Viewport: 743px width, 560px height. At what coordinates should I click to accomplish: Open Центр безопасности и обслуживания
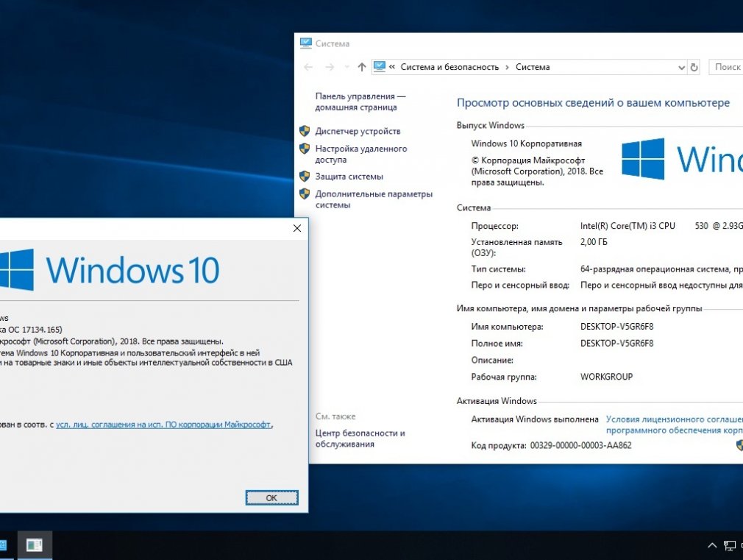[x=360, y=439]
